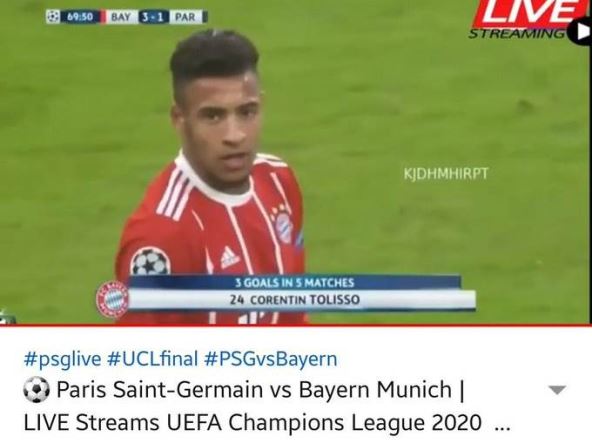This screenshot has width=592, height=443.
Task: Click the #psglive hashtag link
Action: click(62, 359)
